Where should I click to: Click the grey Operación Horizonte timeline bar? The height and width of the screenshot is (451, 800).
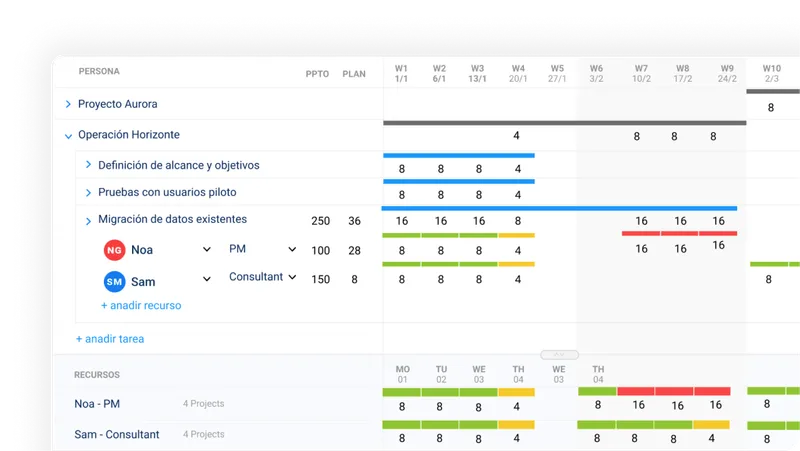coord(565,123)
